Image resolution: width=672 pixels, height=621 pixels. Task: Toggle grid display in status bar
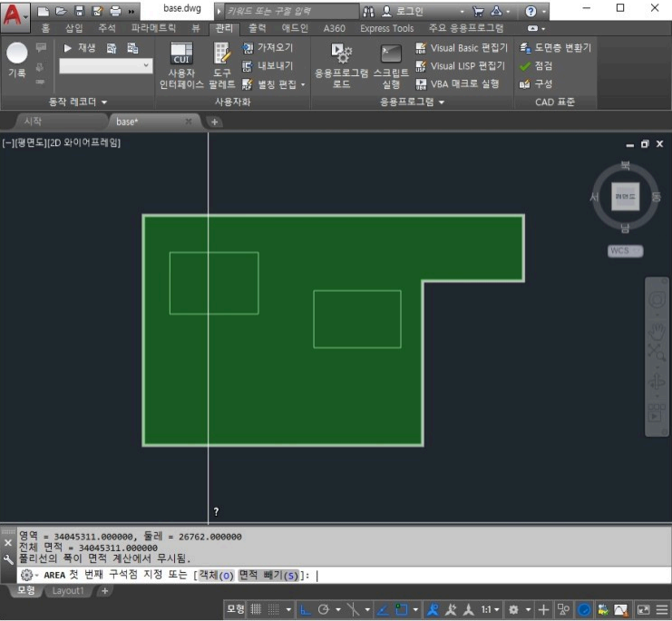[256, 609]
